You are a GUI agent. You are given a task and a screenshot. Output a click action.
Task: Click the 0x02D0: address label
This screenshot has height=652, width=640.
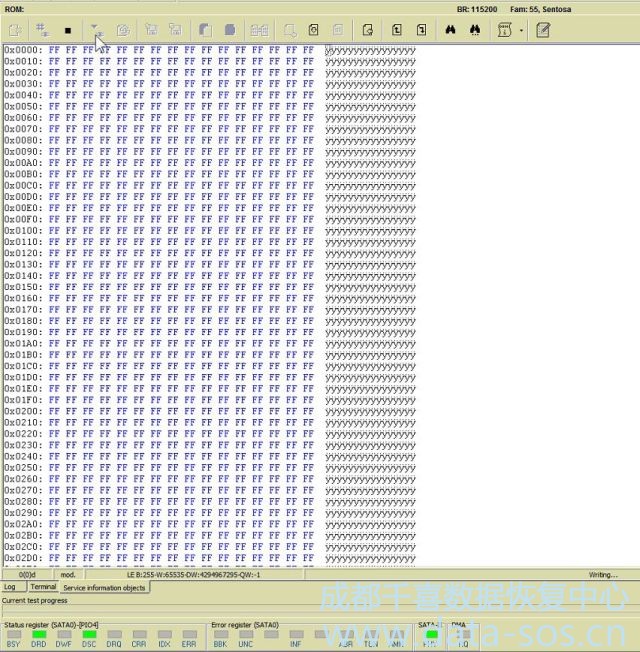(23, 558)
